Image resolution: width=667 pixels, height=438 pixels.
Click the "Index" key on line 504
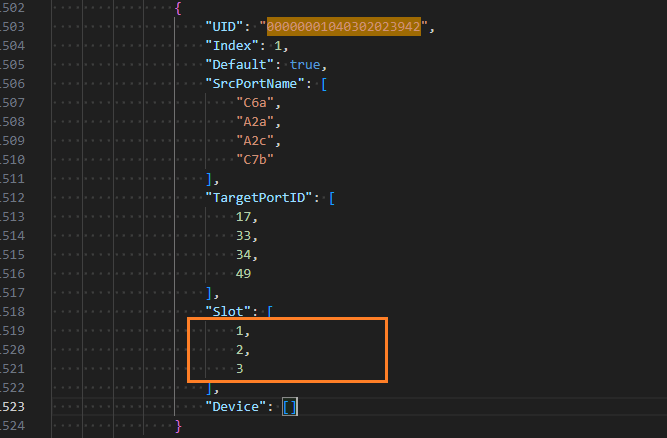coord(232,46)
